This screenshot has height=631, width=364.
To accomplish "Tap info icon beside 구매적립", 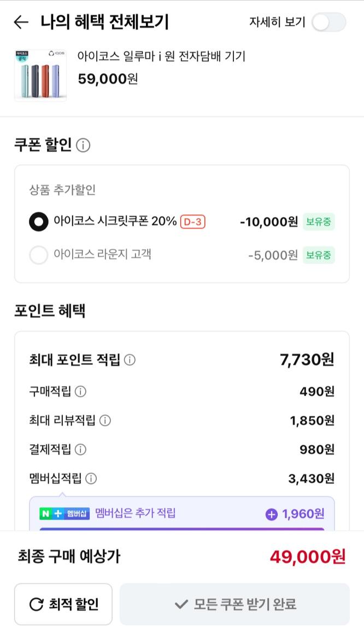I will click(x=80, y=391).
